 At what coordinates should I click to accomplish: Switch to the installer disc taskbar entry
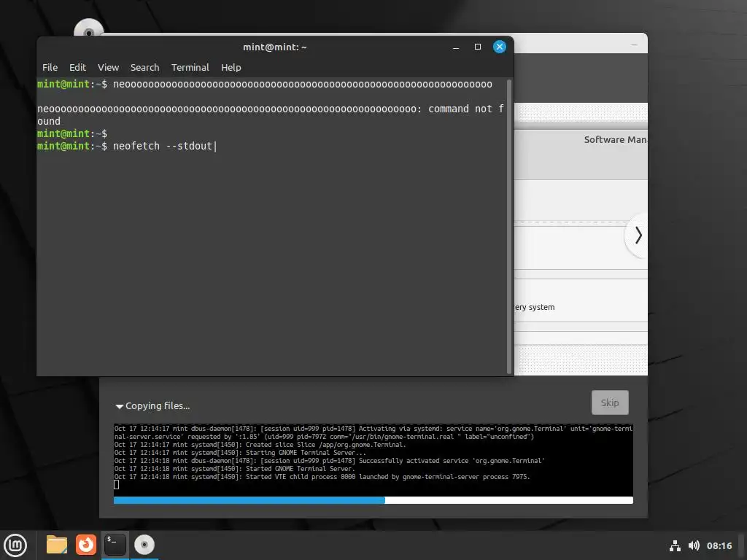coord(144,545)
